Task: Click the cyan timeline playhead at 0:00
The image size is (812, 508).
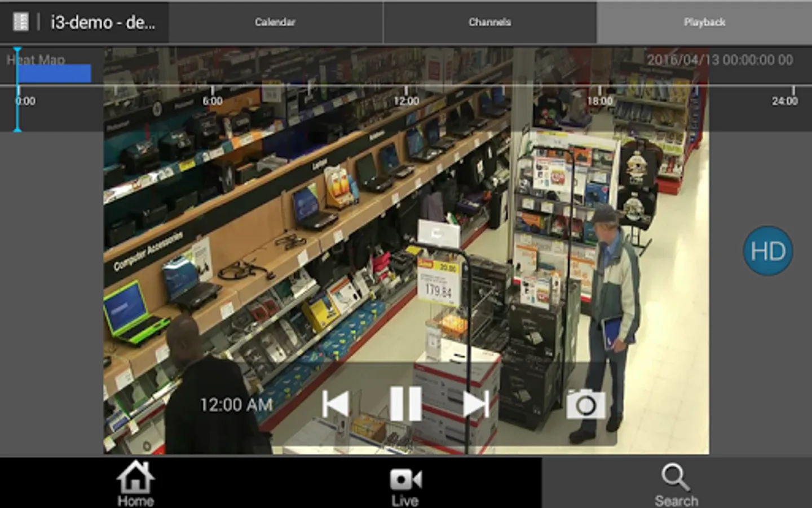Action: coord(17,89)
